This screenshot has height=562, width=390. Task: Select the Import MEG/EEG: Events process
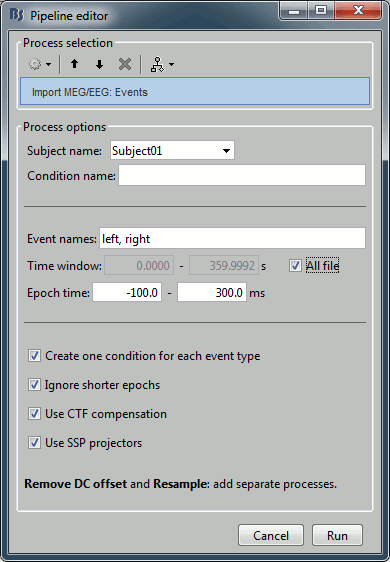195,92
